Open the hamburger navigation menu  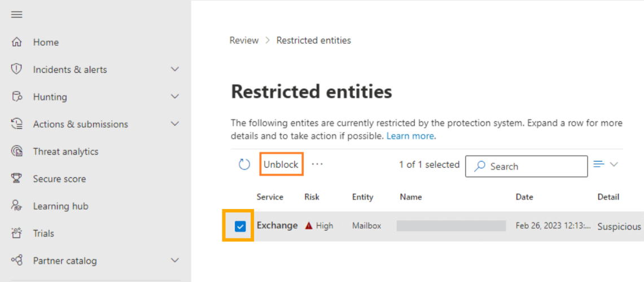pyautogui.click(x=16, y=15)
